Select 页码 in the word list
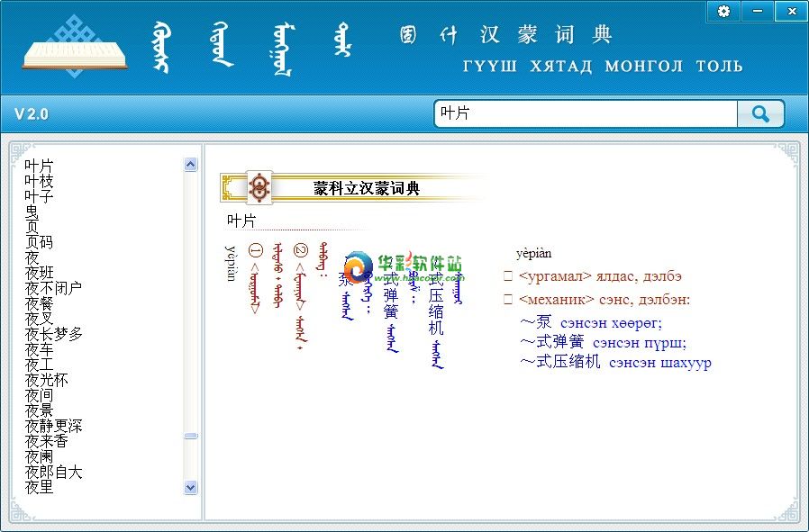 (39, 242)
